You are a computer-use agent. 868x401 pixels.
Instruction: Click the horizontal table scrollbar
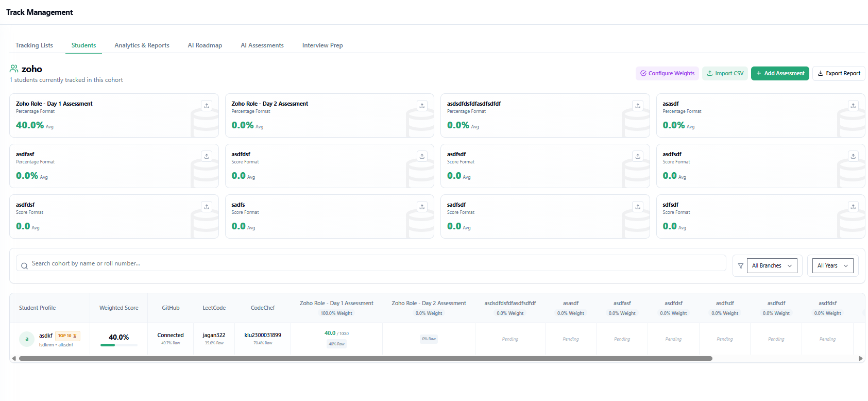[x=366, y=358]
